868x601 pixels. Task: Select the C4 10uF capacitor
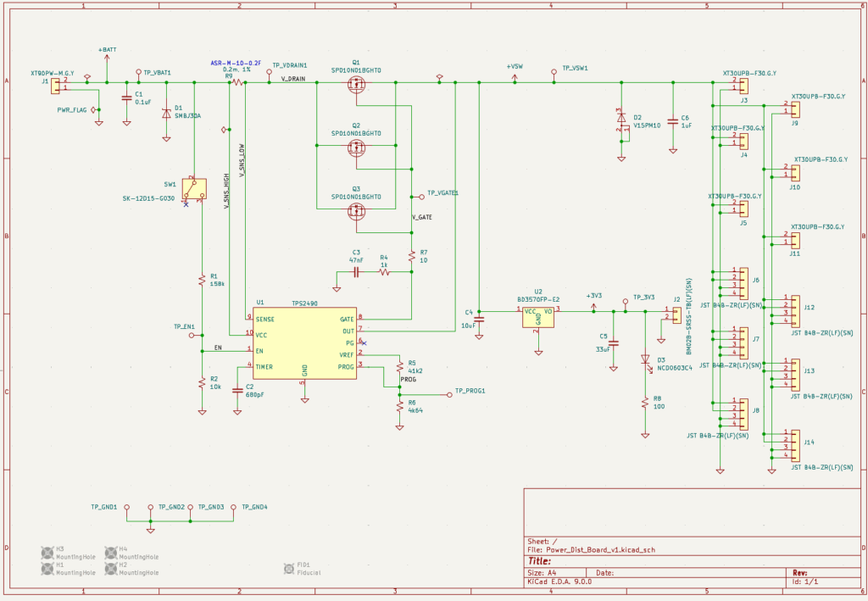pyautogui.click(x=479, y=320)
